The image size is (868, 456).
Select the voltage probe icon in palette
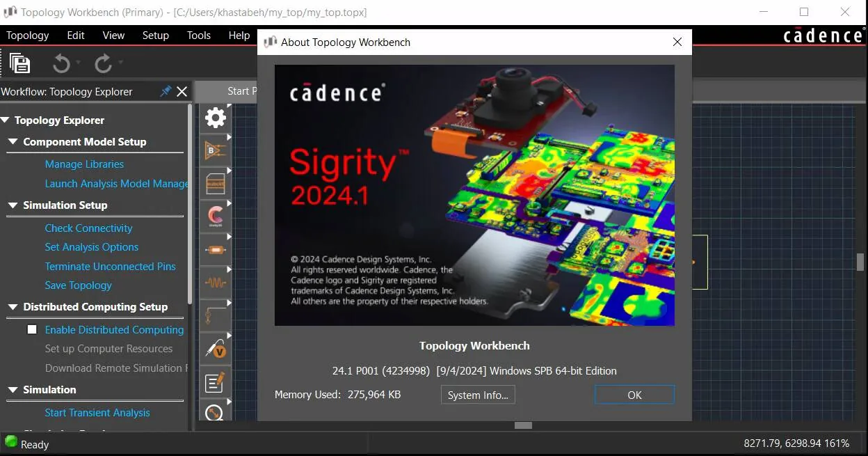click(x=216, y=348)
